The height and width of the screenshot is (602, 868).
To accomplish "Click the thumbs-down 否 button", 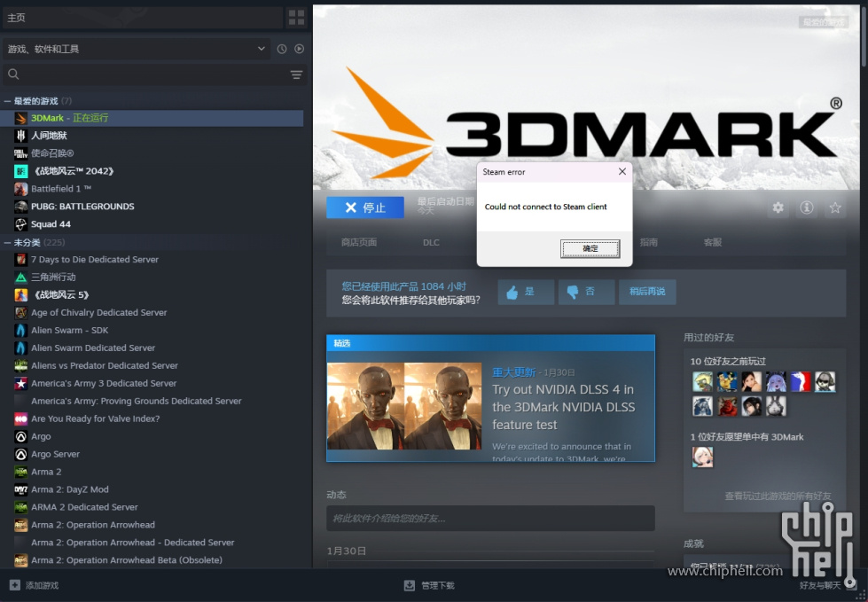I will [586, 293].
